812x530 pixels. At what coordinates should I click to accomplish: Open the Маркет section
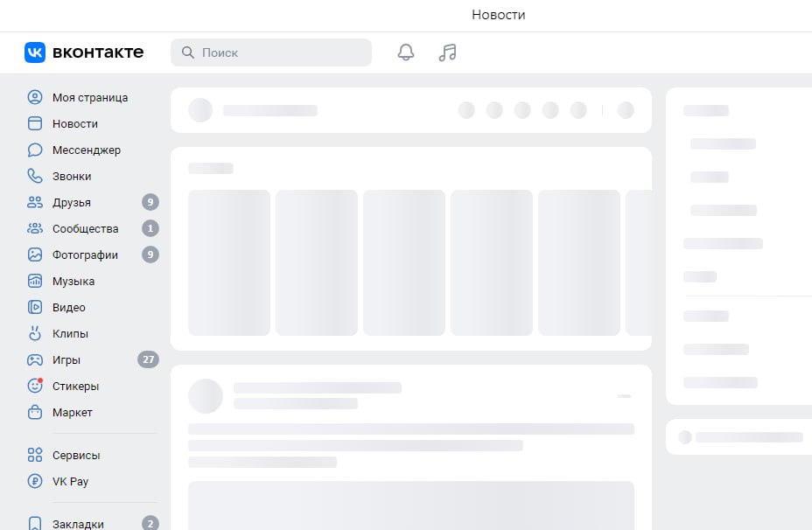[x=72, y=412]
